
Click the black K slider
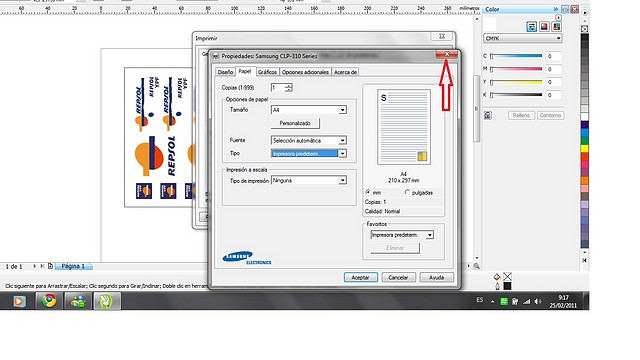point(516,95)
